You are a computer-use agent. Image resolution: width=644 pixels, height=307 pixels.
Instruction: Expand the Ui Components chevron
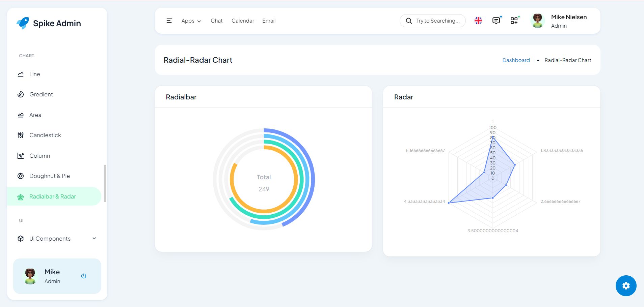[95, 238]
